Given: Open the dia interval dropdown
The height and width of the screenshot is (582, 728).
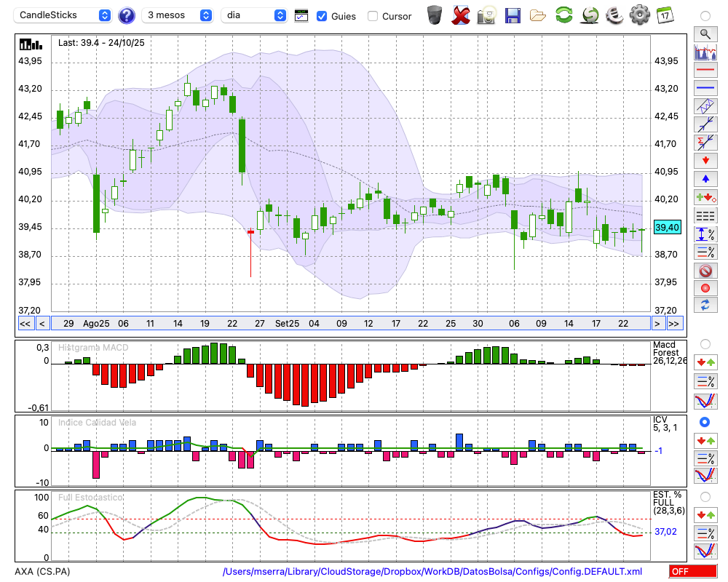Looking at the screenshot, I should (255, 15).
